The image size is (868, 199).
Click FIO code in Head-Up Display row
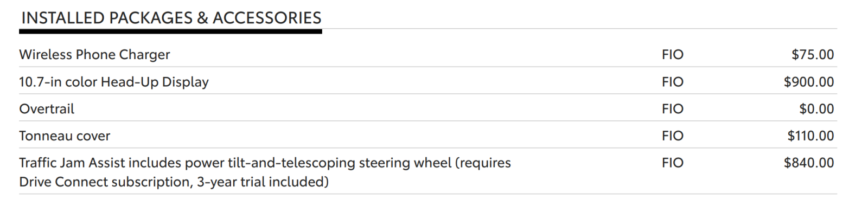point(673,82)
